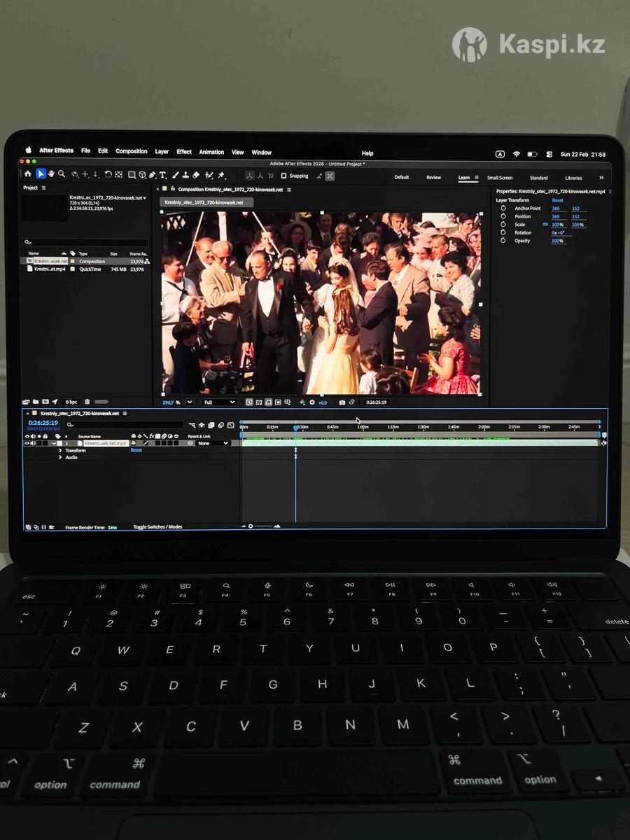The width and height of the screenshot is (630, 840).
Task: Pick the Horizontal Type tool
Action: point(162,175)
